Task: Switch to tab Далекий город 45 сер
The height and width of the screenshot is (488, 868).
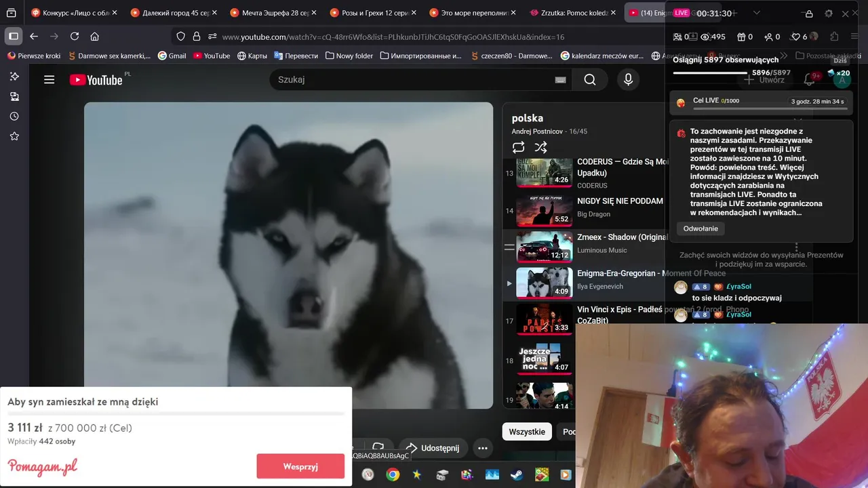Action: click(174, 13)
